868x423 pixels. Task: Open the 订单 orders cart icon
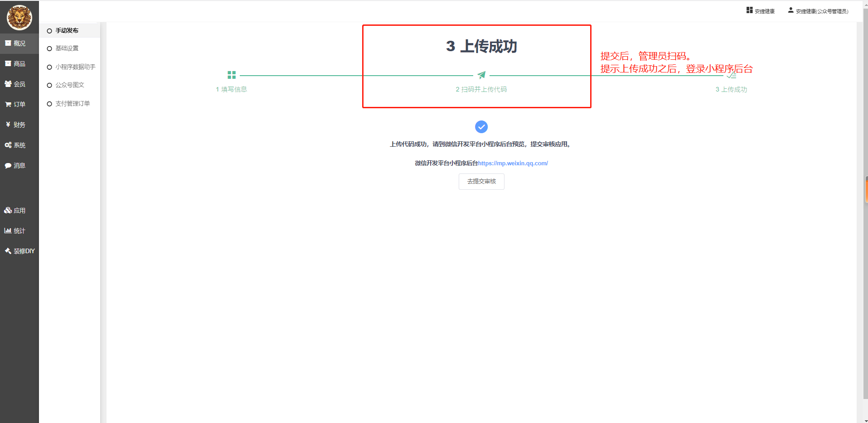pos(8,104)
